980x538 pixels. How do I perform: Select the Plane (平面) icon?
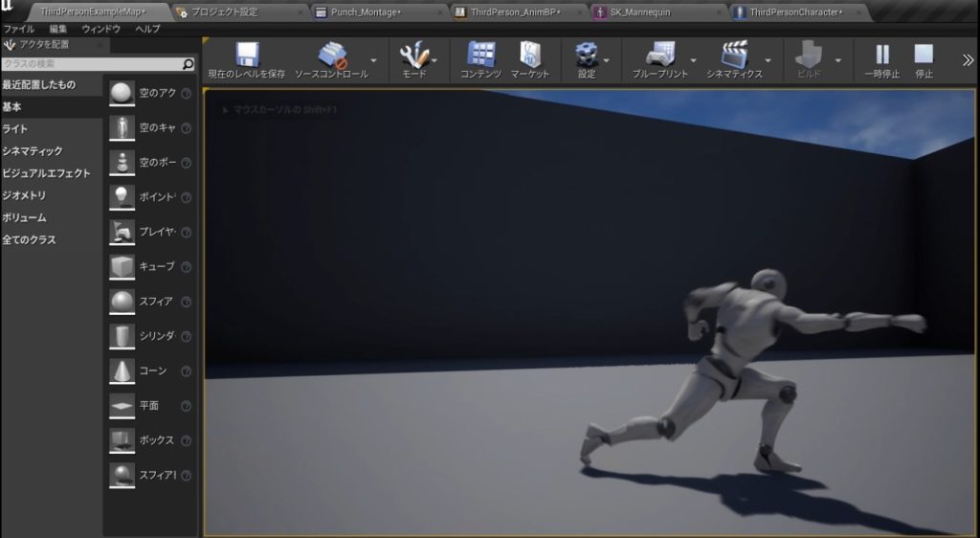(122, 406)
